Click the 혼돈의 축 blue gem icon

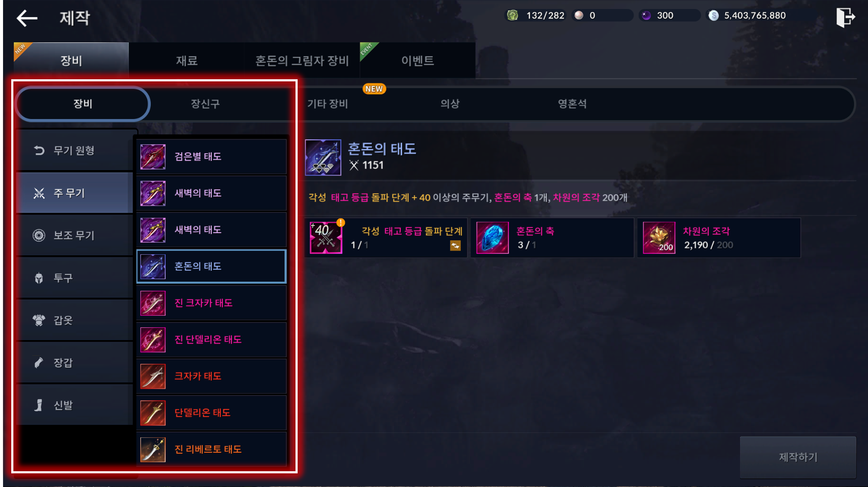tap(492, 238)
